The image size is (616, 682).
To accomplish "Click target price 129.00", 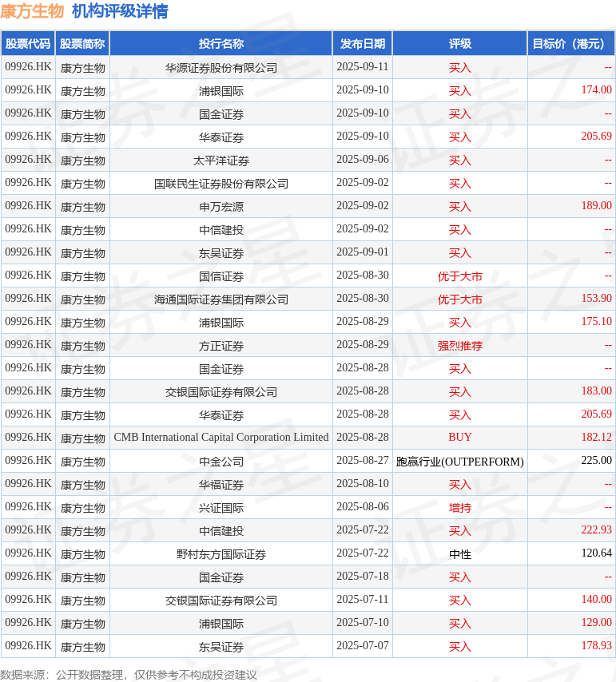I will [x=596, y=622].
